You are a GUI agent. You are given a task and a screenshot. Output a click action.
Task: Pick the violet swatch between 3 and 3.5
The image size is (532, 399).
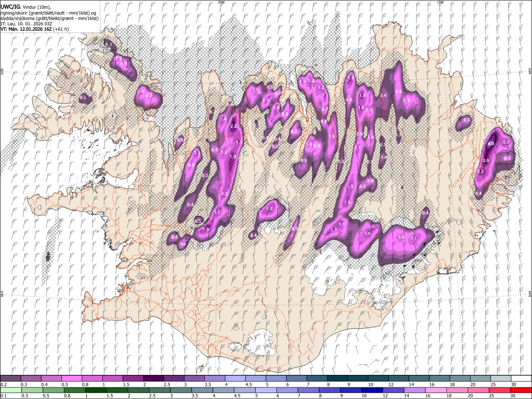coord(194,379)
